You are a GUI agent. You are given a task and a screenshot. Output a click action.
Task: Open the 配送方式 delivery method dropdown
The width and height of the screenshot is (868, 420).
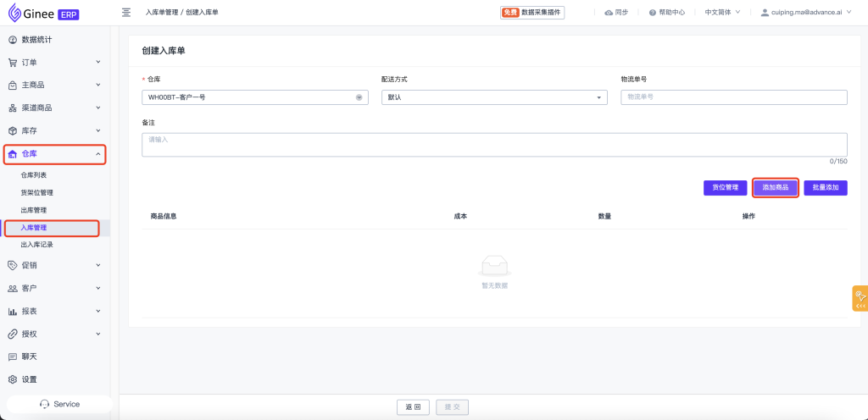(x=494, y=97)
